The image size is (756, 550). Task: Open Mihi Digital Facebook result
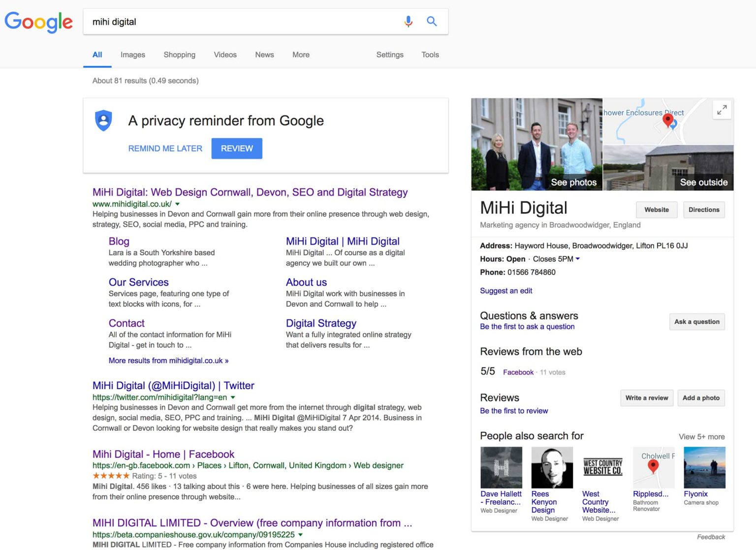[163, 454]
